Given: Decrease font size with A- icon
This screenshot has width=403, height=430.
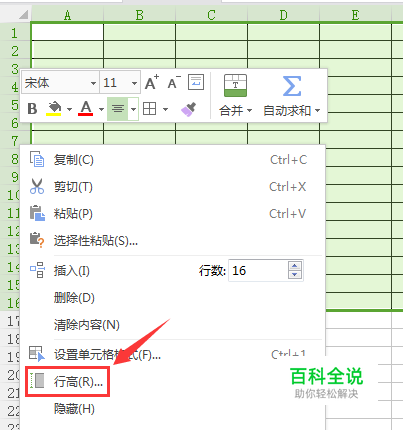Looking at the screenshot, I should coord(174,82).
